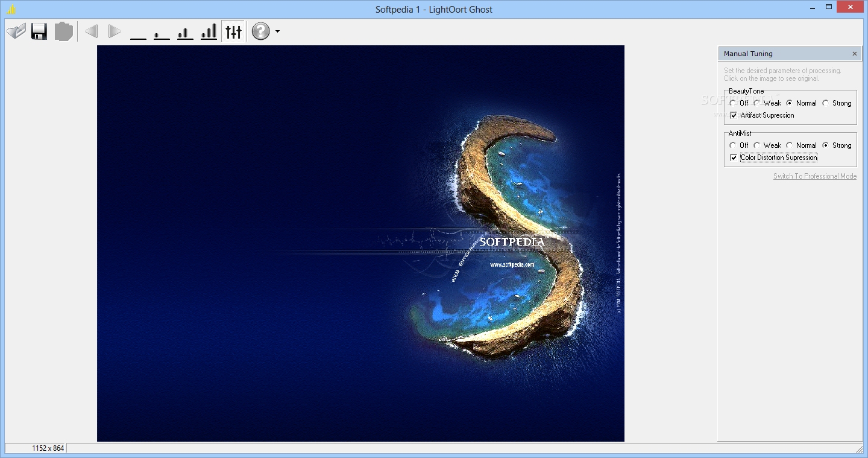Open Help with the question mark icon
The height and width of the screenshot is (458, 868).
(x=260, y=31)
